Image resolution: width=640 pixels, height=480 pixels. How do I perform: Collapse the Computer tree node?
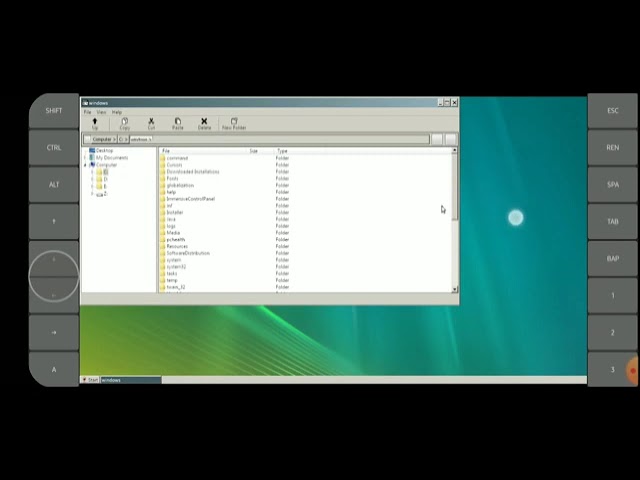point(85,165)
